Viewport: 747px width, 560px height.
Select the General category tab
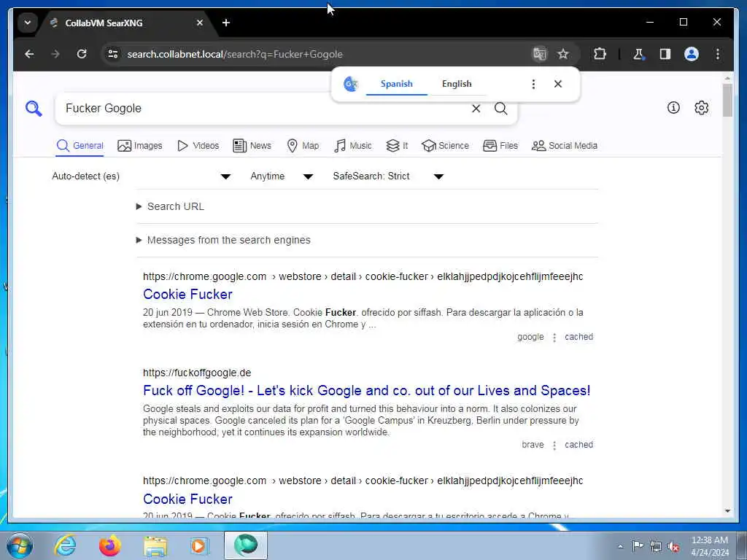[x=80, y=146]
